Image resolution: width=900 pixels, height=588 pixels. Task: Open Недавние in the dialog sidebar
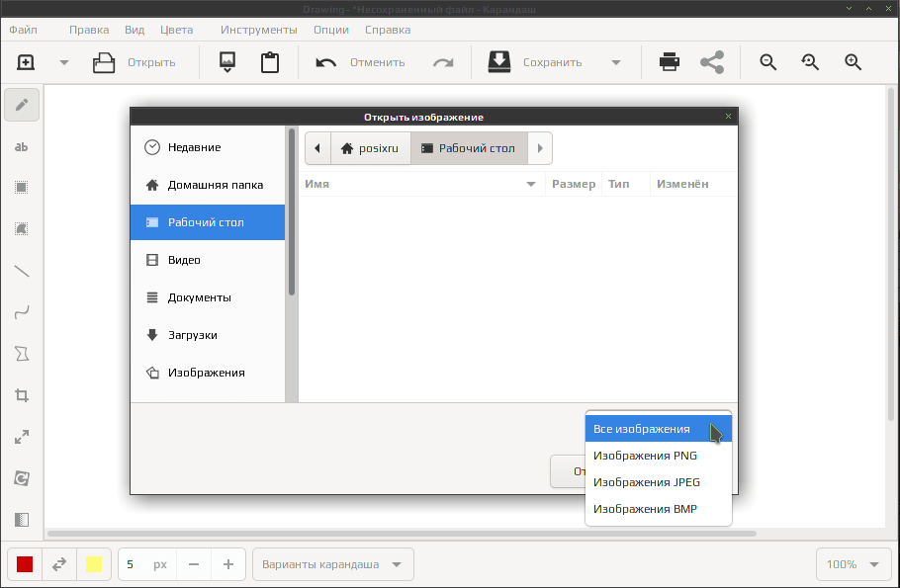[x=208, y=147]
